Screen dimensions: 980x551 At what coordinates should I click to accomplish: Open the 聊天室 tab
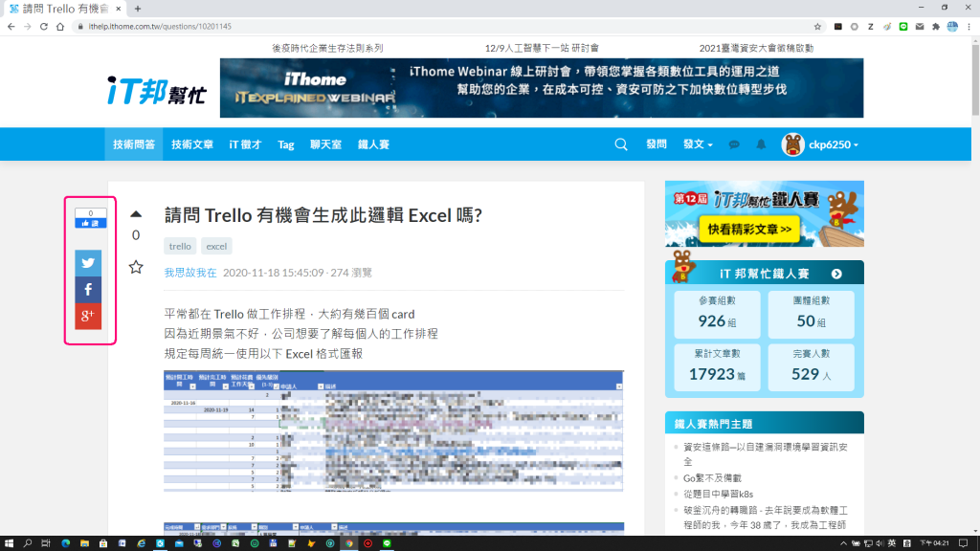tap(325, 144)
